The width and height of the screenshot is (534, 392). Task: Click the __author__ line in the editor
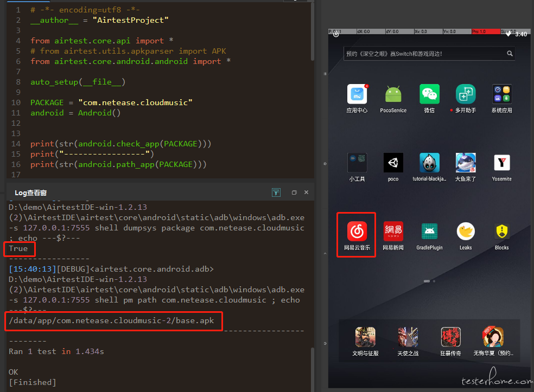[x=99, y=21]
